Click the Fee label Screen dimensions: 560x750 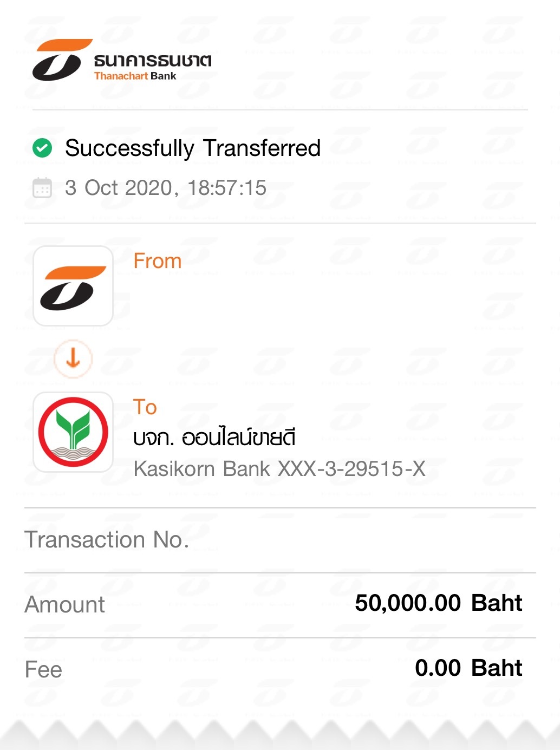point(43,670)
